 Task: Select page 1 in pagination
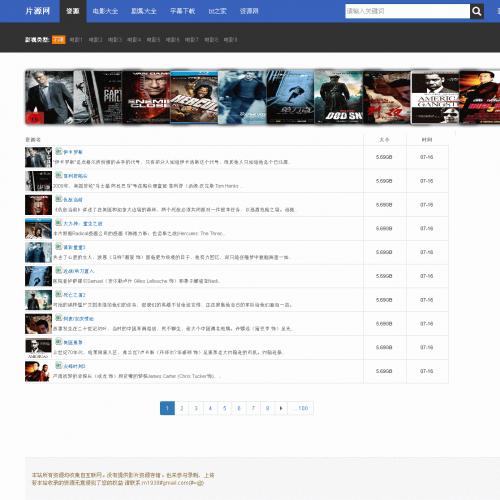click(167, 408)
